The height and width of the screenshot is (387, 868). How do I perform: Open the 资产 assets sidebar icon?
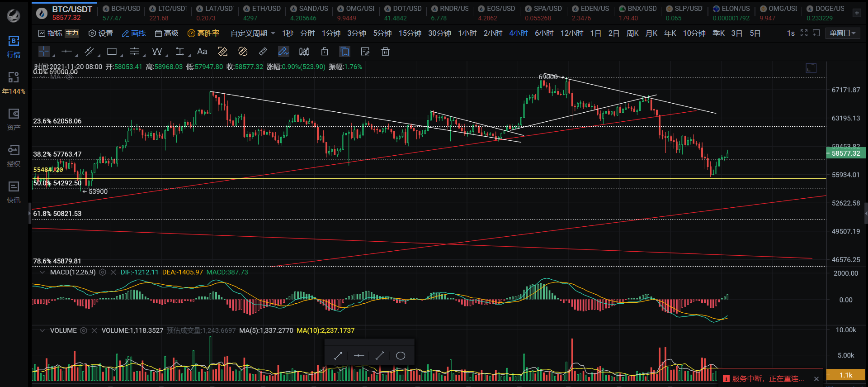coord(14,119)
